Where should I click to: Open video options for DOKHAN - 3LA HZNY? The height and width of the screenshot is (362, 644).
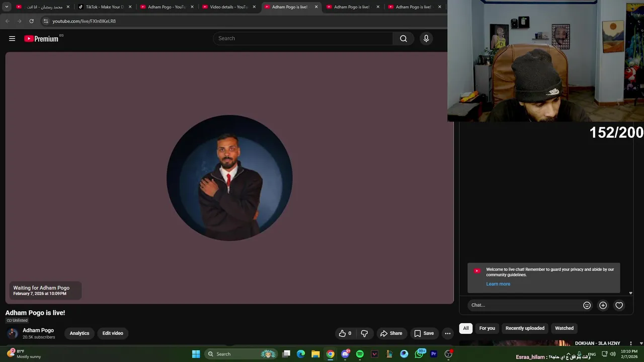coord(630,343)
